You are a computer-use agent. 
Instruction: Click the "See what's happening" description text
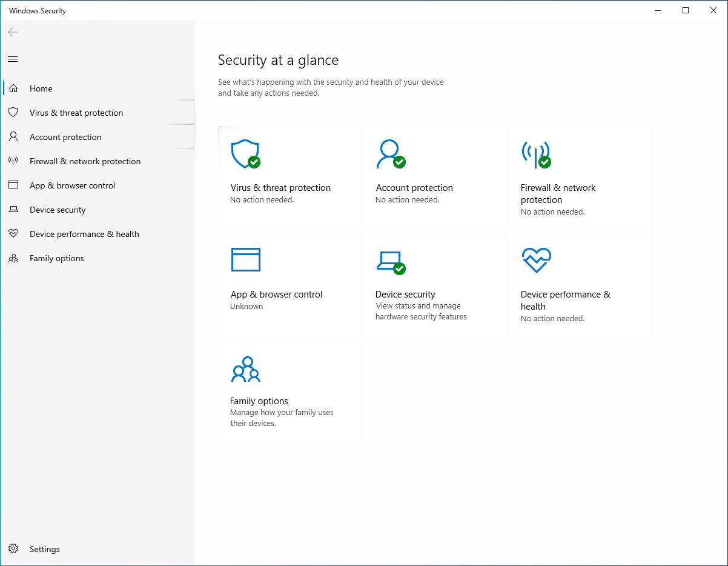click(x=331, y=88)
